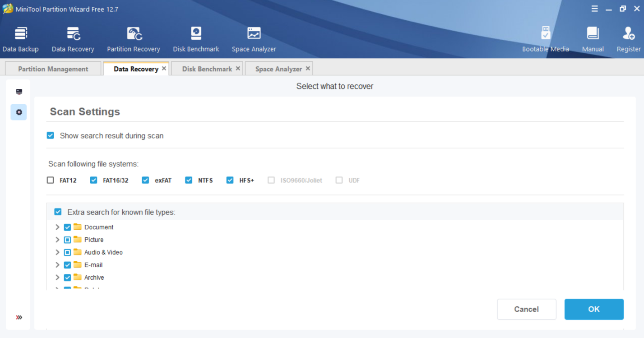Viewport: 644px width, 338px height.
Task: Toggle Show search result during scan
Action: tap(51, 135)
